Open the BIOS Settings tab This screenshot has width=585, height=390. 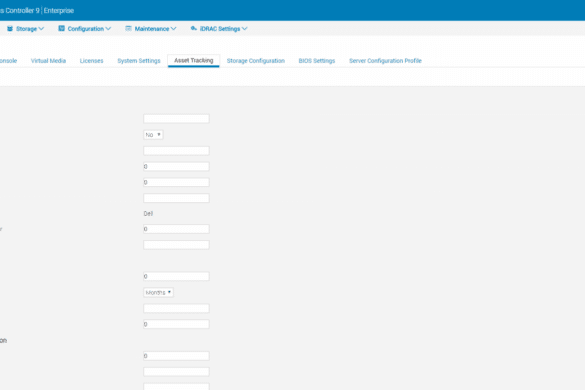click(x=317, y=61)
